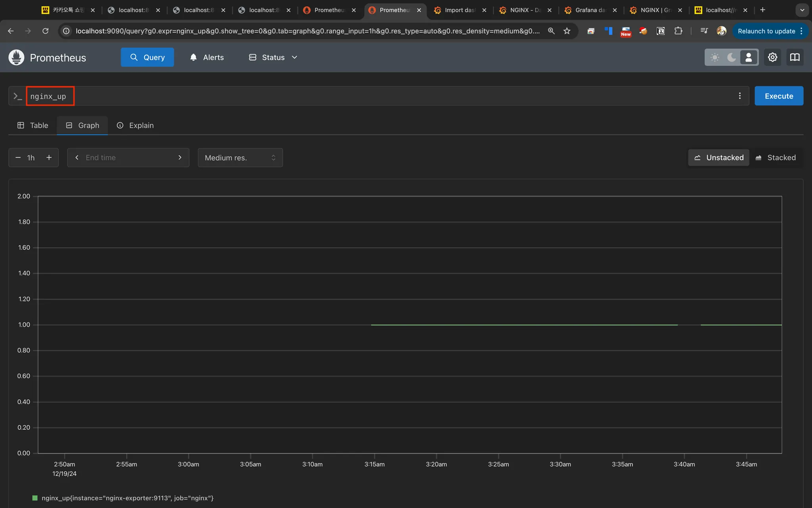Bookmark page with star icon
This screenshot has width=812, height=508.
point(567,31)
